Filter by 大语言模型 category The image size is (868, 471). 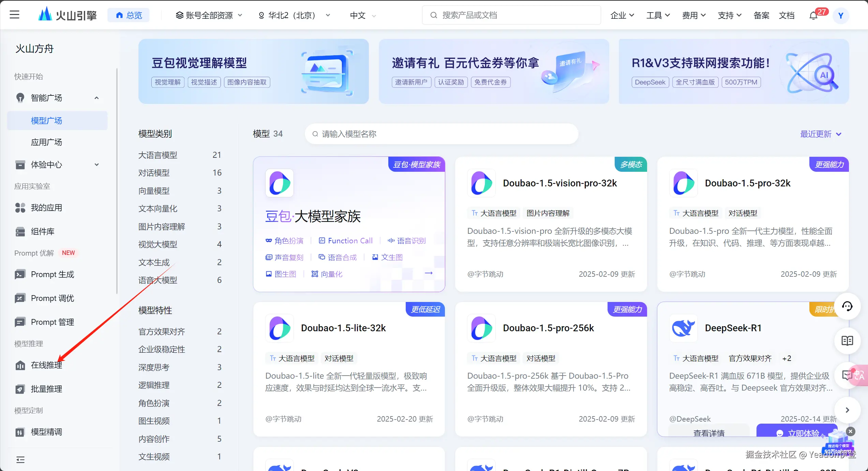pyautogui.click(x=158, y=155)
